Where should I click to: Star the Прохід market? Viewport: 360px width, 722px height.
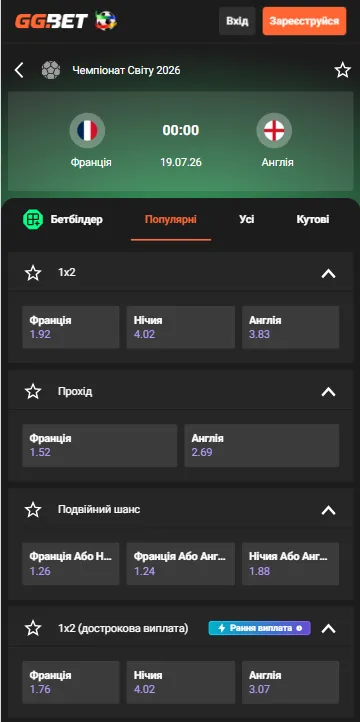tap(33, 391)
